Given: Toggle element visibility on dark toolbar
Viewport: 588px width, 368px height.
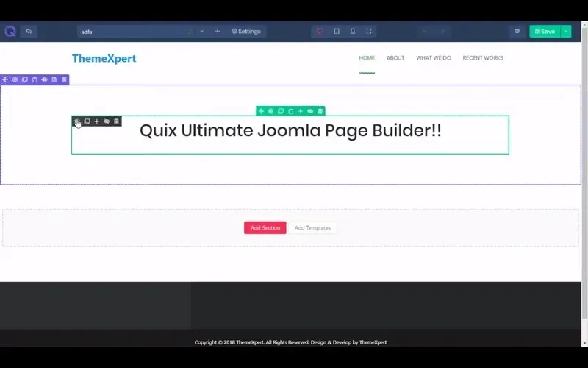Looking at the screenshot, I should click(x=107, y=121).
